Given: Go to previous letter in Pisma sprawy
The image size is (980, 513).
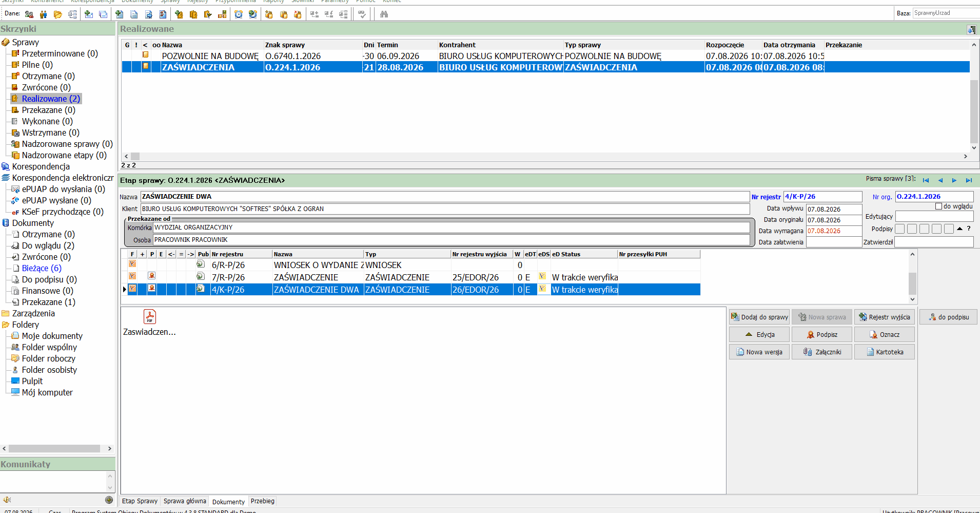Looking at the screenshot, I should (940, 180).
